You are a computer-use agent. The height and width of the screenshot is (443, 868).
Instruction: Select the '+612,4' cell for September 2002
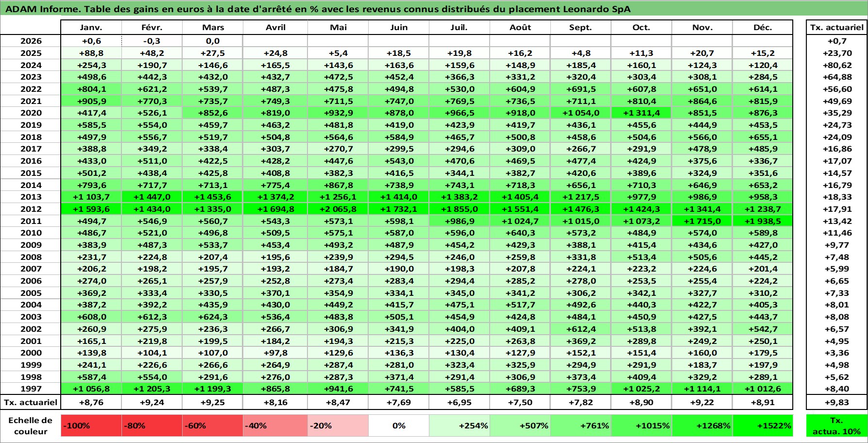pyautogui.click(x=581, y=329)
